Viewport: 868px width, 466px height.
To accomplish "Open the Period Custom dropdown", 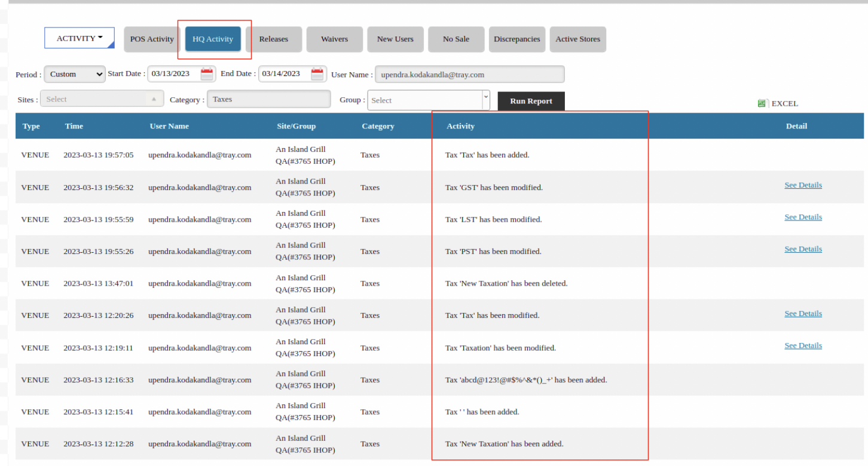I will point(75,74).
